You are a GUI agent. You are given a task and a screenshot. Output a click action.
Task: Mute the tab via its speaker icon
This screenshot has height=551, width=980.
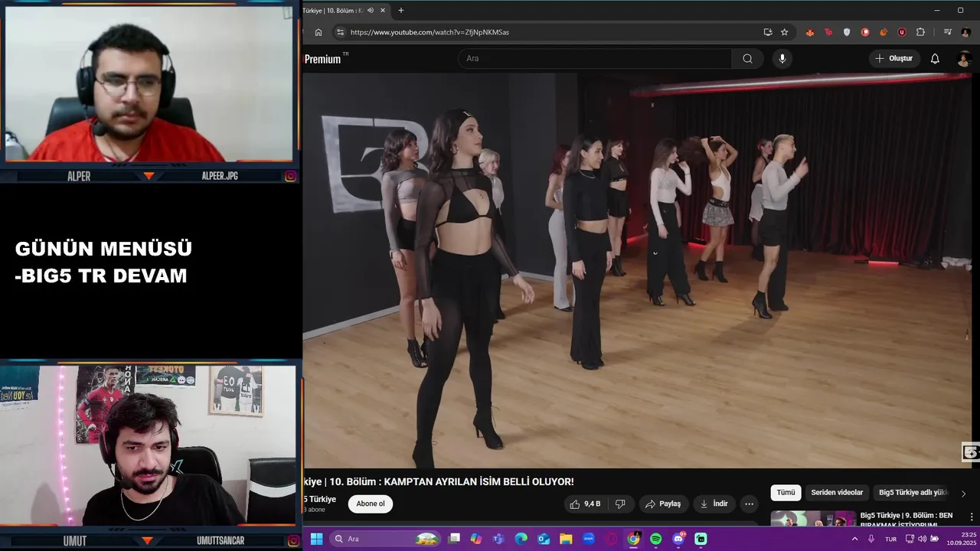tap(371, 10)
